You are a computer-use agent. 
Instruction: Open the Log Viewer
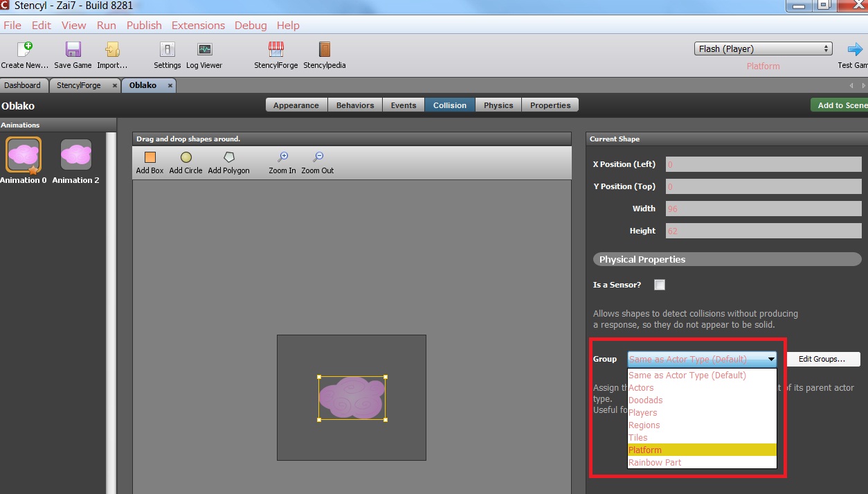204,51
